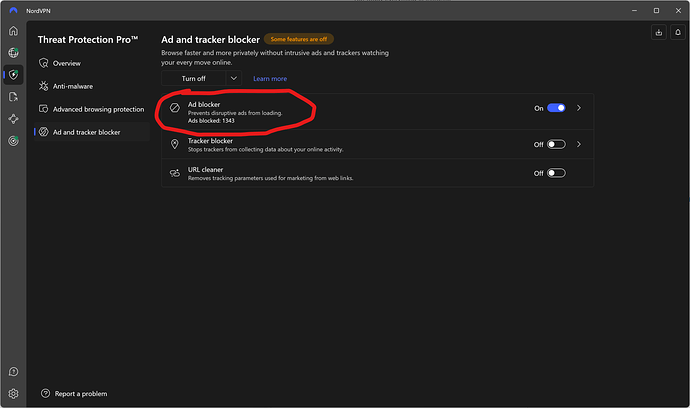Click the Ad blocker circle-slash icon

(175, 108)
